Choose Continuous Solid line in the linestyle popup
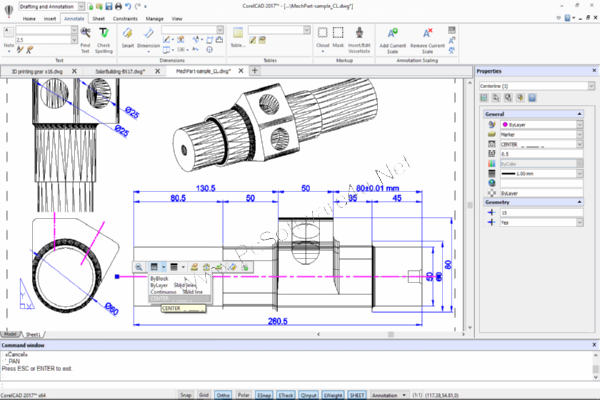600x400 pixels. [177, 292]
